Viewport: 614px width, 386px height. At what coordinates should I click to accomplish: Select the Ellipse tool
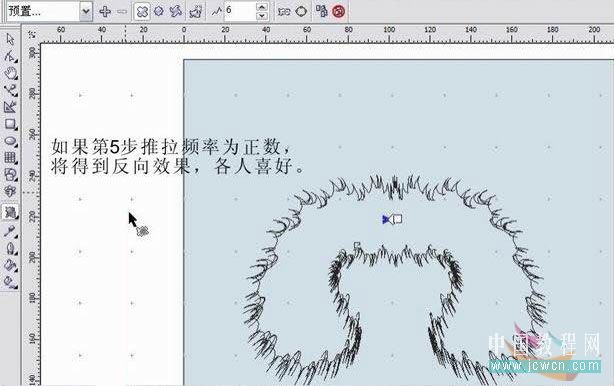point(10,141)
